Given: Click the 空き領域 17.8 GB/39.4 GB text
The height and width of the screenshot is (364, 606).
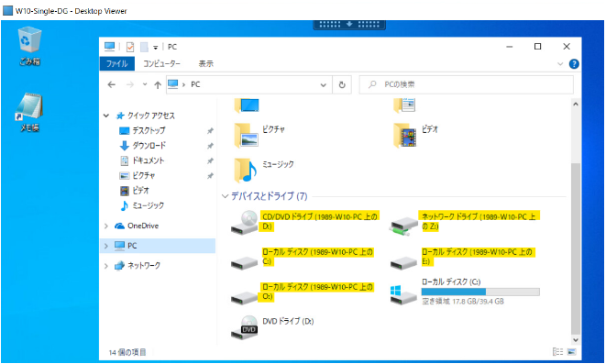Looking at the screenshot, I should pos(463,302).
